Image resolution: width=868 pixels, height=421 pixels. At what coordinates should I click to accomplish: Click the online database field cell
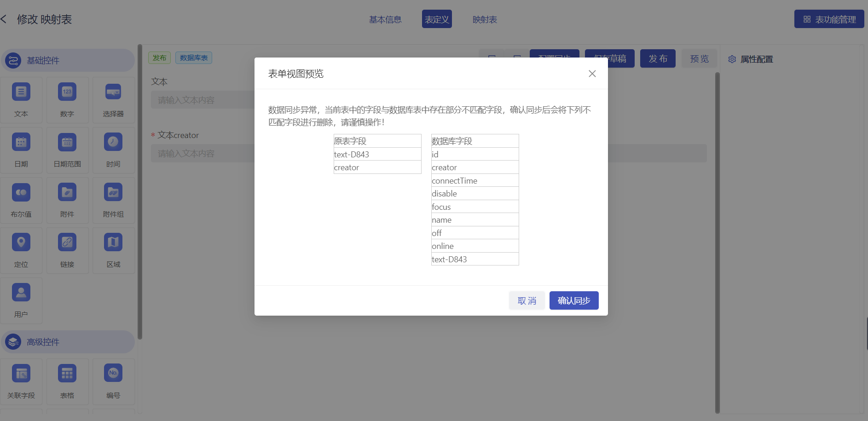(x=475, y=246)
